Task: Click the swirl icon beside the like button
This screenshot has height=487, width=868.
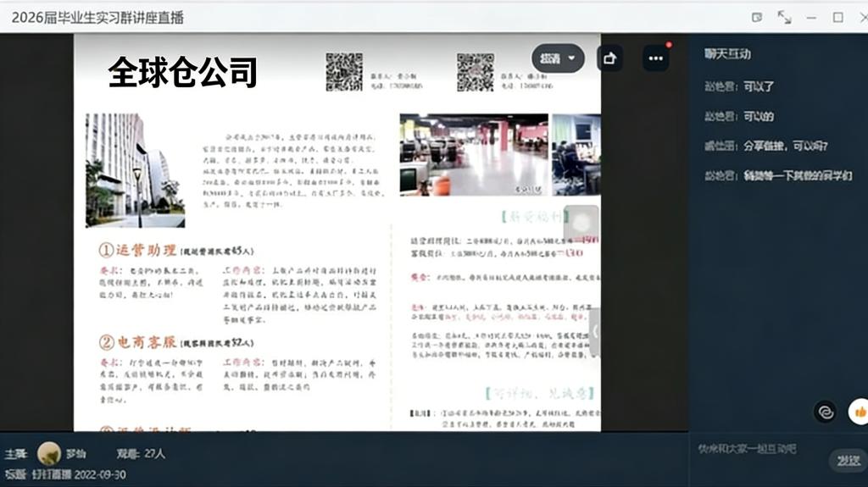Action: pos(825,412)
